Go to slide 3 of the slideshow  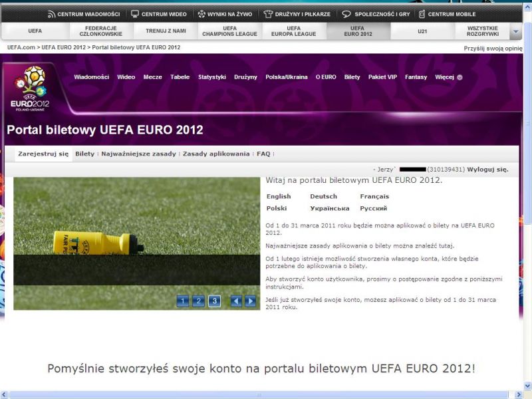pos(214,301)
